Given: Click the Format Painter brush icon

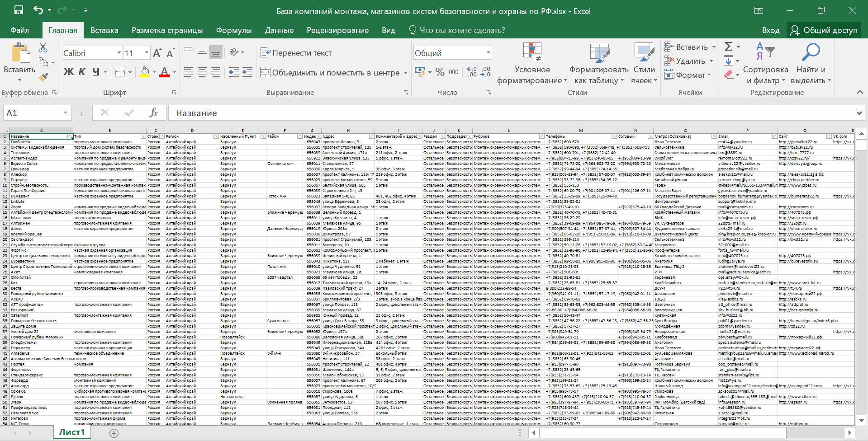Looking at the screenshot, I should click(43, 78).
